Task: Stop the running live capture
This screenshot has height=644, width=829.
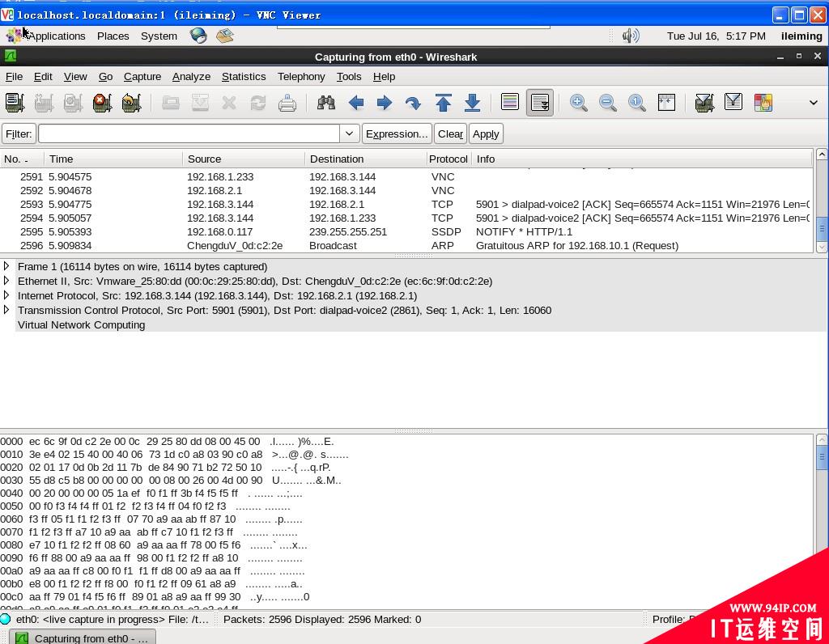Action: [x=102, y=102]
